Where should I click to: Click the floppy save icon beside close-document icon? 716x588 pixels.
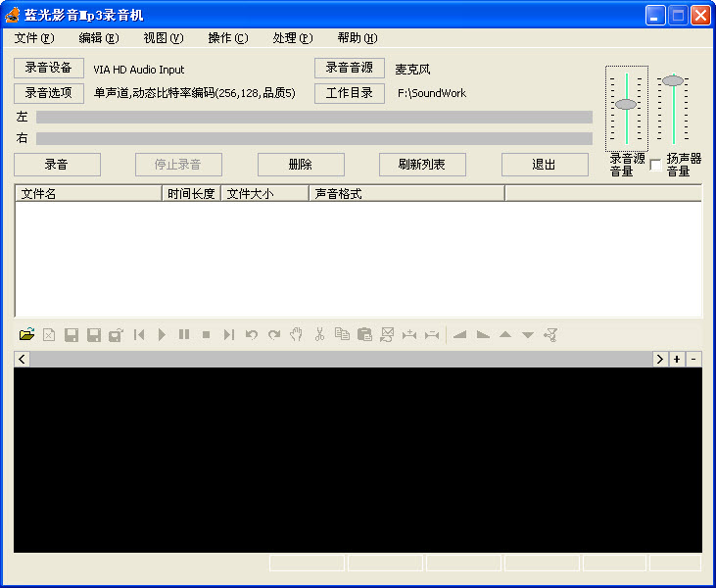72,335
